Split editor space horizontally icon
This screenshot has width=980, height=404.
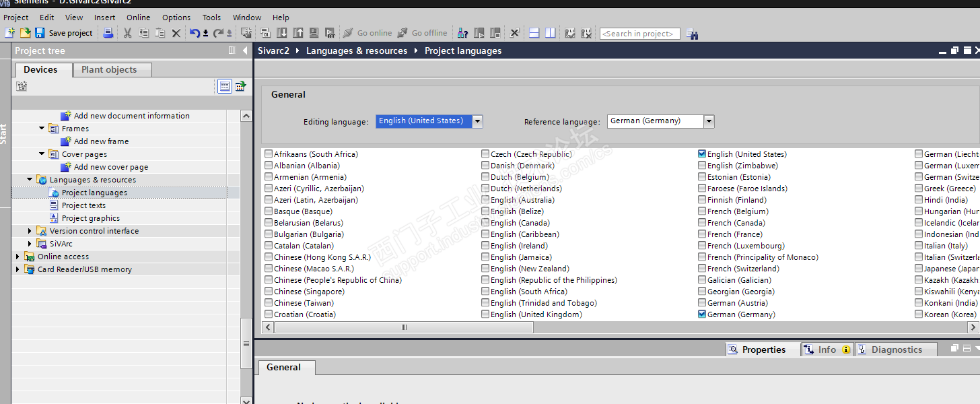[x=534, y=33]
